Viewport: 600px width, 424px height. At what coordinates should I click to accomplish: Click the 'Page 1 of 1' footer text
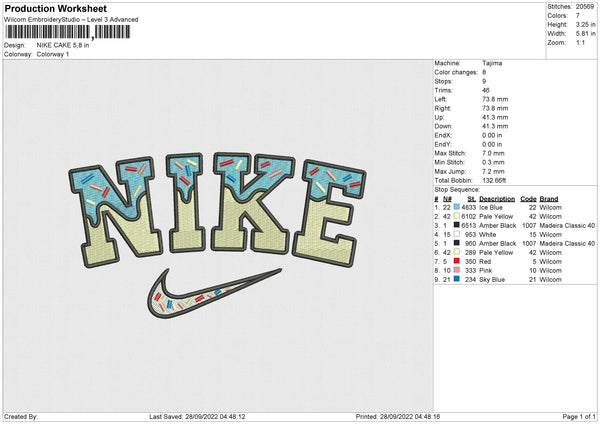(x=579, y=416)
